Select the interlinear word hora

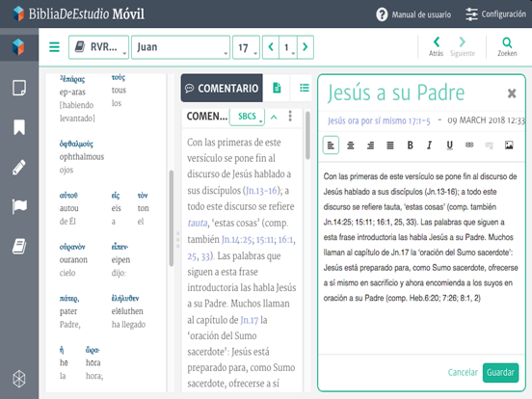coord(93,363)
